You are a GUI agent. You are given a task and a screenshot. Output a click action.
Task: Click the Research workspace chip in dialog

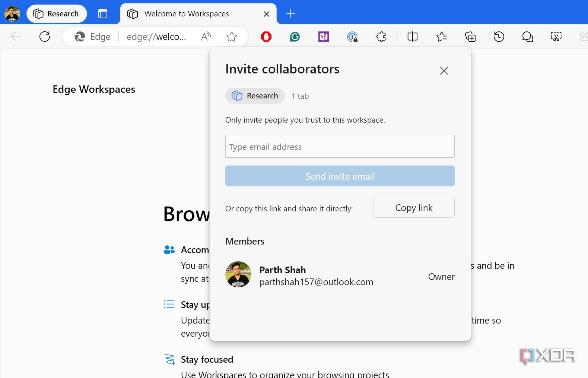point(255,96)
